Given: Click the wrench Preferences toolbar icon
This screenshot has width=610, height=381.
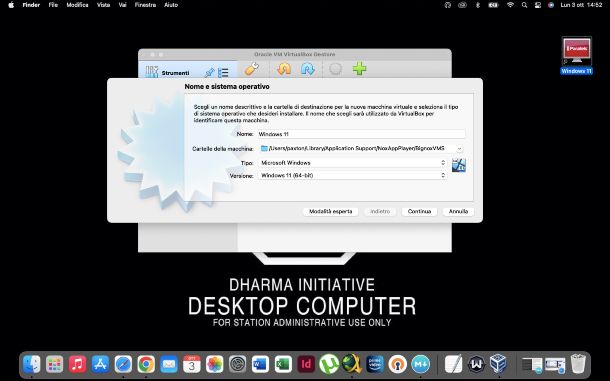Looking at the screenshot, I should pyautogui.click(x=252, y=69).
